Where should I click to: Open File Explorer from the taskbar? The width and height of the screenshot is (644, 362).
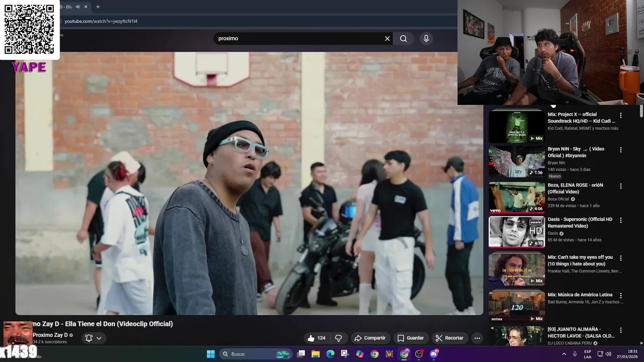click(315, 354)
